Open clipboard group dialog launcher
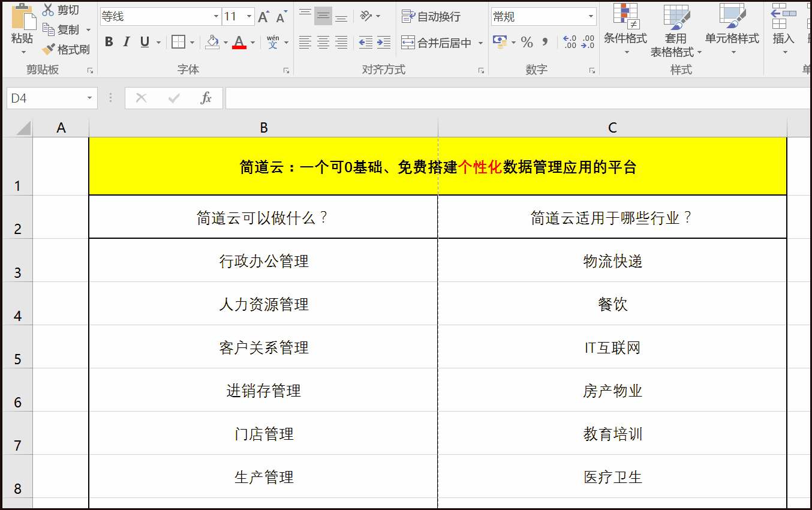The height and width of the screenshot is (510, 812). [x=90, y=71]
